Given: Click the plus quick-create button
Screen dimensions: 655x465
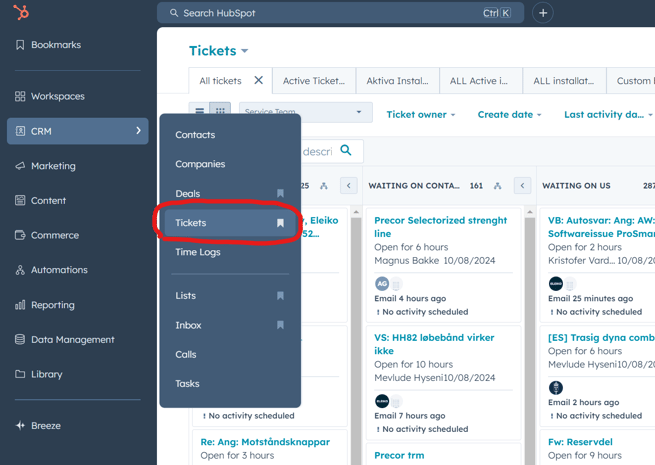Looking at the screenshot, I should click(543, 13).
